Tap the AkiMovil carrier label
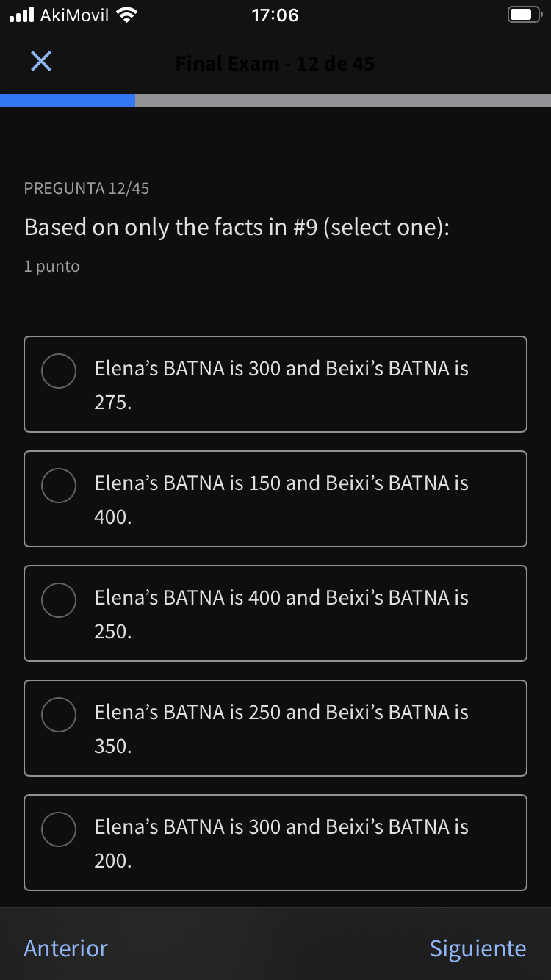The image size is (551, 980). tap(73, 15)
